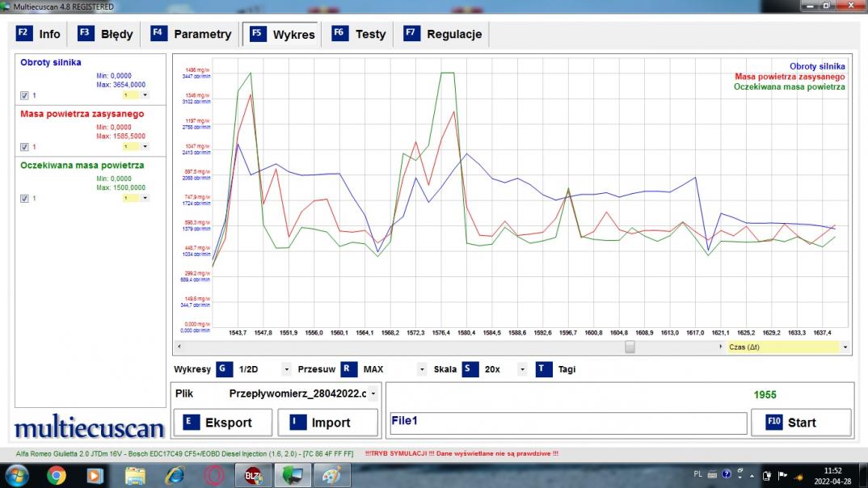Open the Skala 20x dropdown

(x=521, y=370)
